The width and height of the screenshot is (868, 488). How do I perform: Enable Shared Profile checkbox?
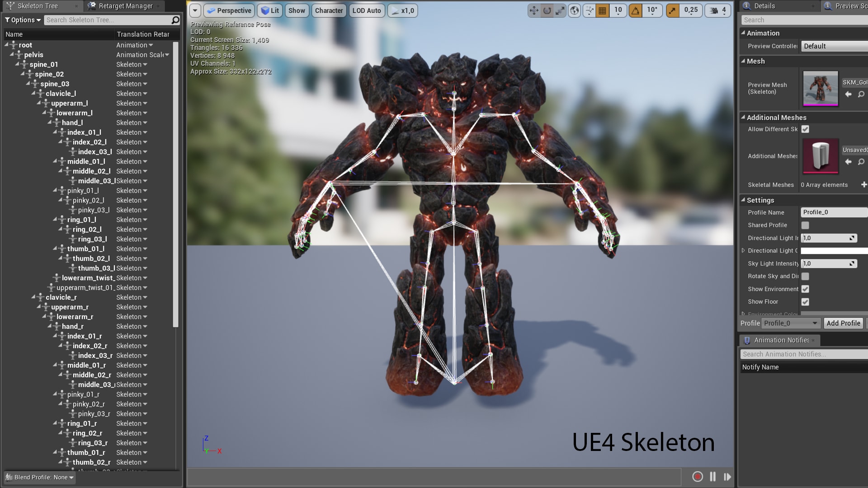805,225
